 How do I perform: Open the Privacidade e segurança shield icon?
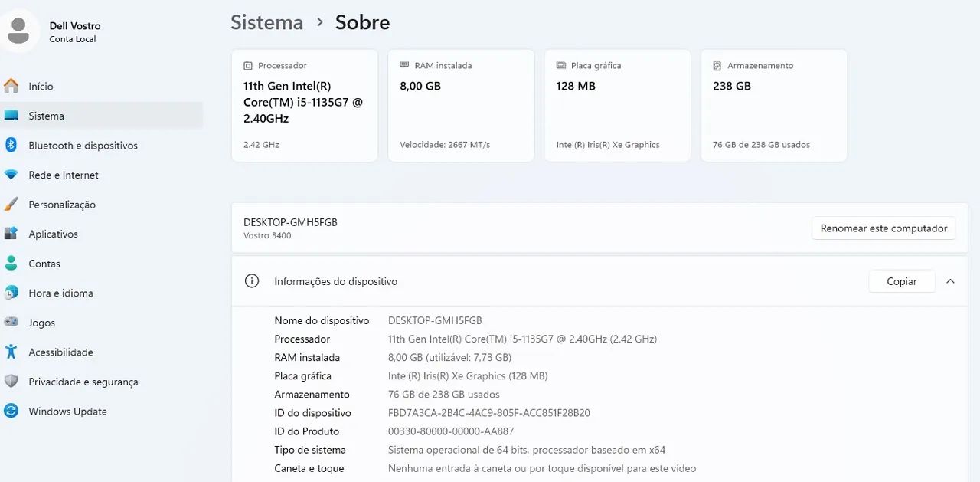11,382
